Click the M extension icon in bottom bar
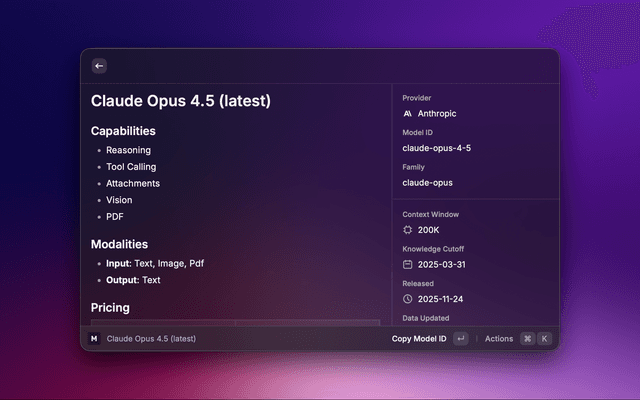640x400 pixels. [x=95, y=339]
